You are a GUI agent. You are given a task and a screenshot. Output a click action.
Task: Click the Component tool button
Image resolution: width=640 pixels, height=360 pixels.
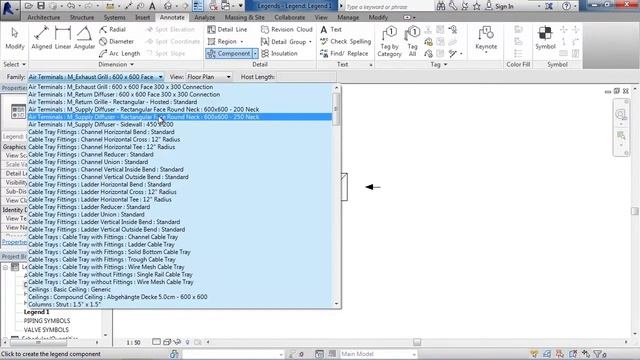point(229,53)
